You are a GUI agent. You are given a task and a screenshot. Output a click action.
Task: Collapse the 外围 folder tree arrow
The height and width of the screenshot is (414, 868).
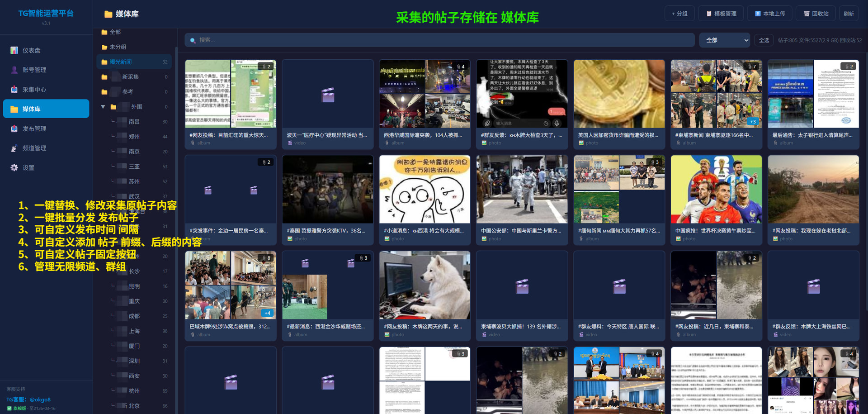click(x=103, y=107)
